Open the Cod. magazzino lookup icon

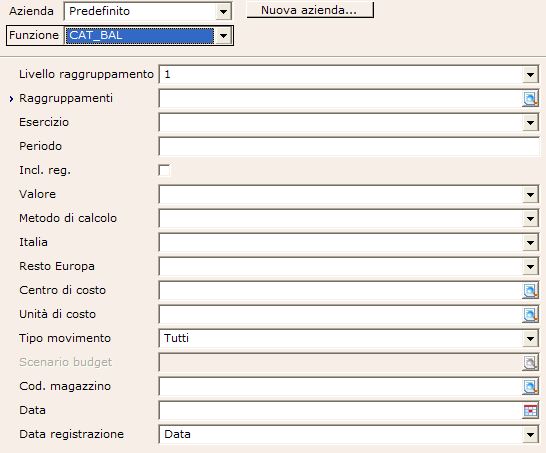click(530, 386)
